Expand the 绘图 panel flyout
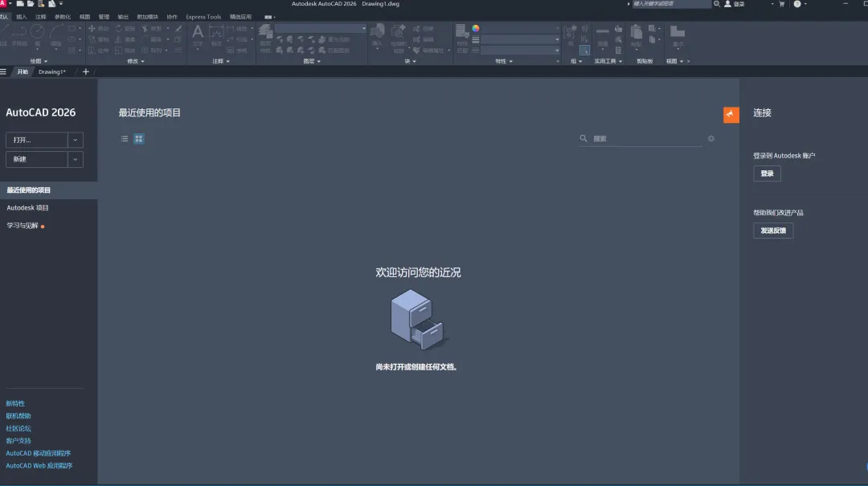The height and width of the screenshot is (486, 868). pos(39,61)
